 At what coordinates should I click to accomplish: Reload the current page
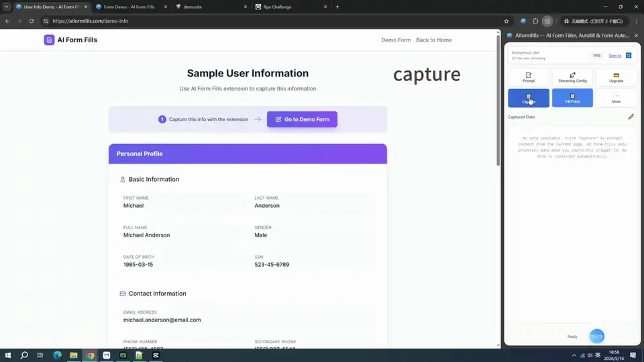pyautogui.click(x=32, y=21)
